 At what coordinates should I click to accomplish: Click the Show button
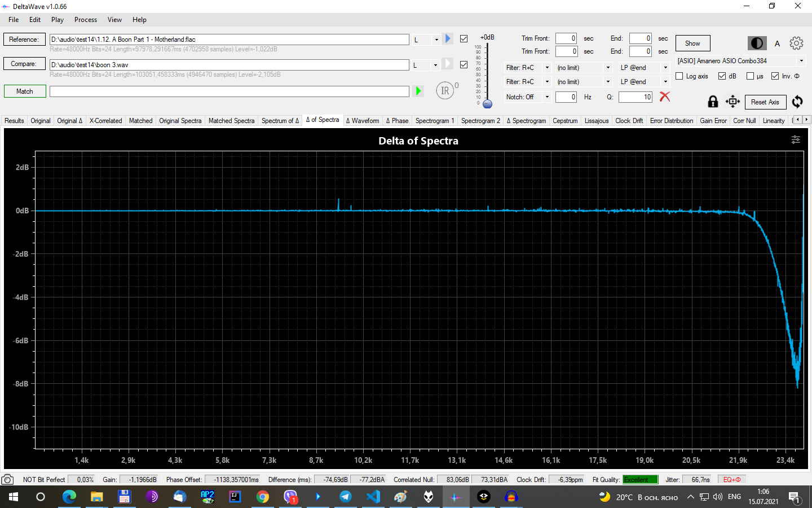pos(692,43)
